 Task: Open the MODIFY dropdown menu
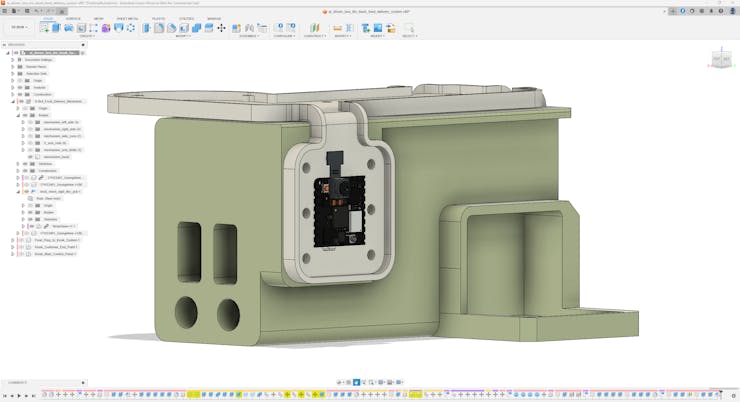coord(183,36)
